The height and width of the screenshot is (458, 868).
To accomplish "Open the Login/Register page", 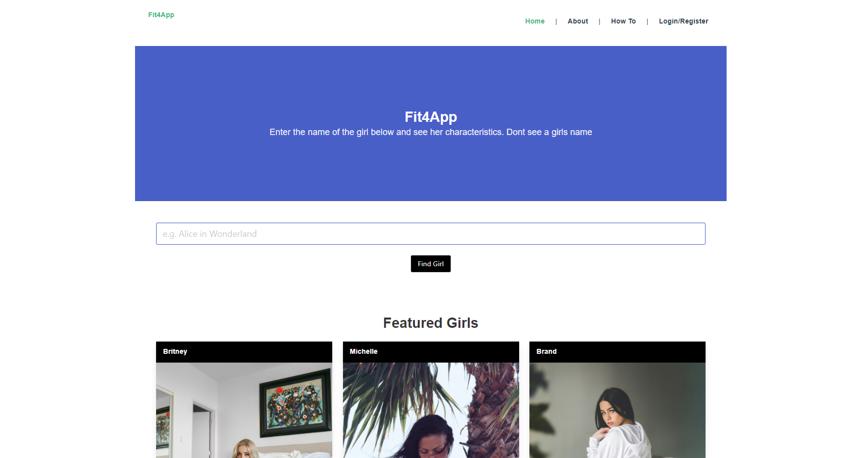I will coord(684,21).
